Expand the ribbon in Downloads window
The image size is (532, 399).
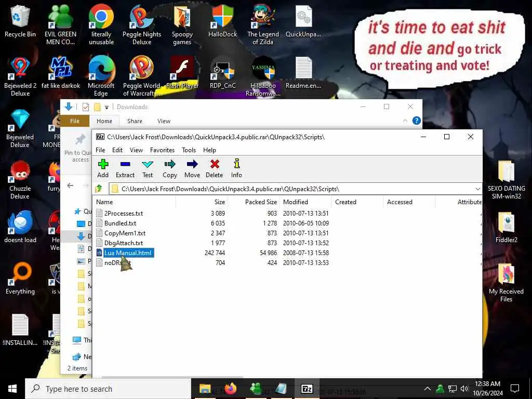[x=405, y=121]
